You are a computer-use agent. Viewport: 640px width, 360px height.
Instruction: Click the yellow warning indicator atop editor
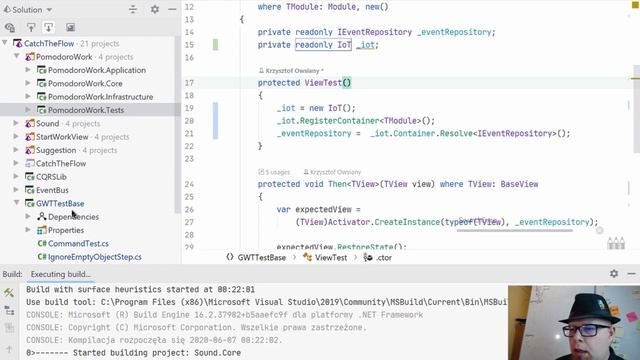tap(635, 4)
